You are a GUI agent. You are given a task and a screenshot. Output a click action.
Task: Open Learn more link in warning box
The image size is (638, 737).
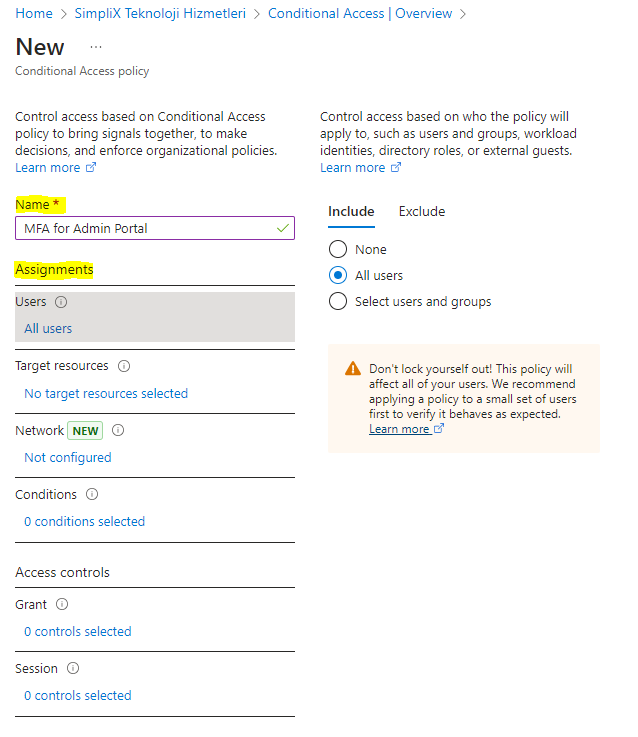(x=400, y=429)
